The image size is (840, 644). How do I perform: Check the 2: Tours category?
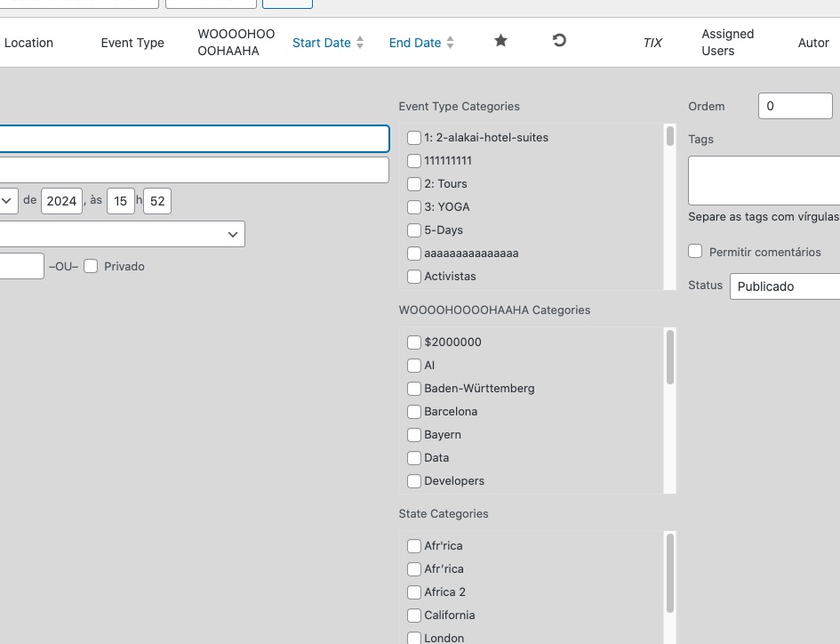[x=414, y=184]
